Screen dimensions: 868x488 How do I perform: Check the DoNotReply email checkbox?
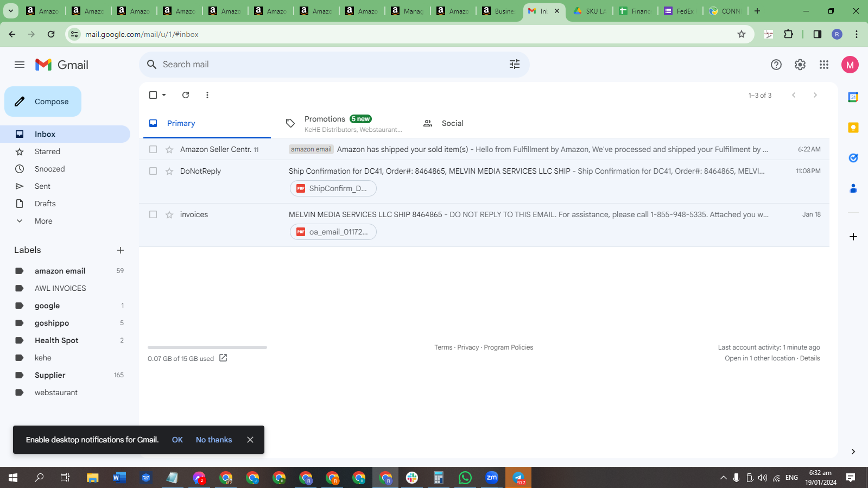coord(153,171)
